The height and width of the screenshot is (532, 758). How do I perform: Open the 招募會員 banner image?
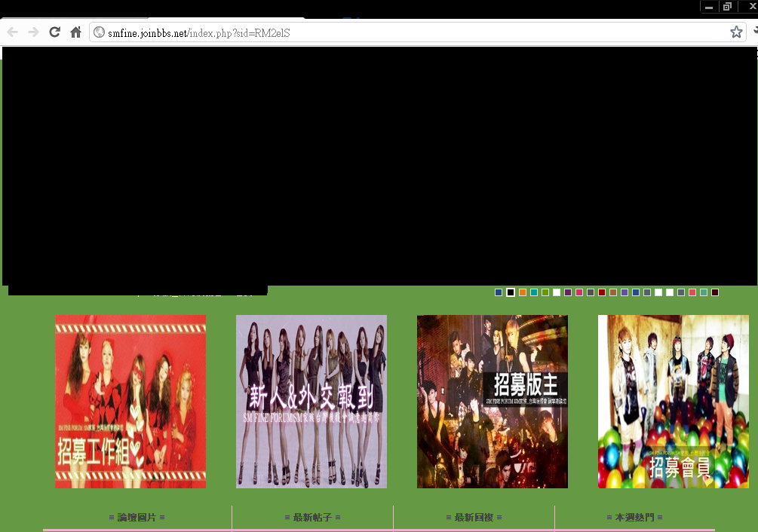(674, 402)
